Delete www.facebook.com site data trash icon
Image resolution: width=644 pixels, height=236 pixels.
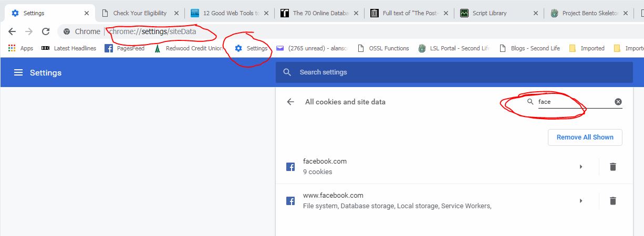pyautogui.click(x=612, y=201)
